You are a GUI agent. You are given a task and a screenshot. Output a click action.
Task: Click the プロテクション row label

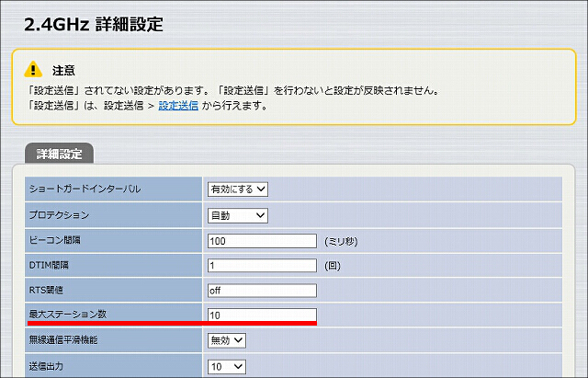59,214
